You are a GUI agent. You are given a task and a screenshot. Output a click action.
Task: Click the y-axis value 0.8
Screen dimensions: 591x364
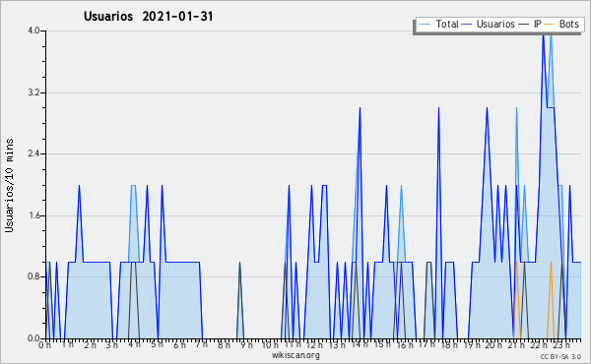pos(33,276)
